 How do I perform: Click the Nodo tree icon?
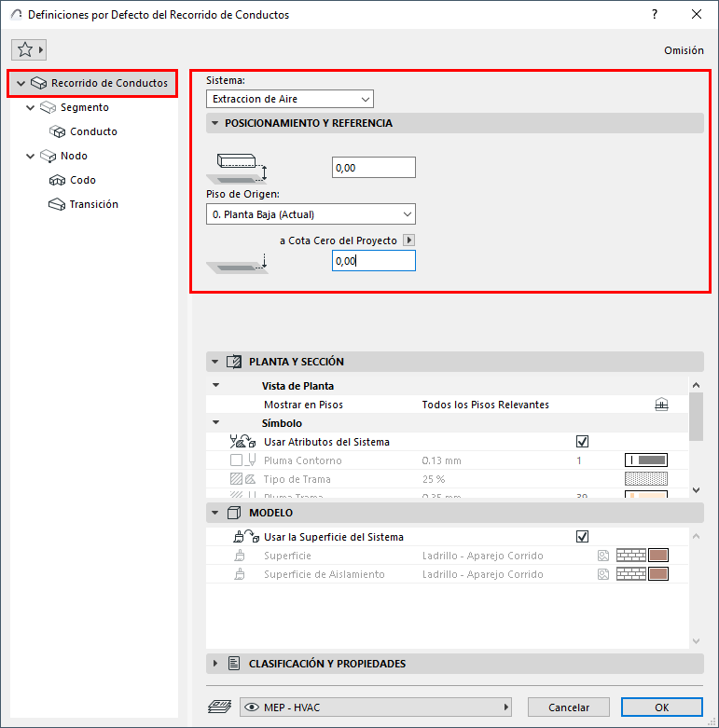coord(48,156)
